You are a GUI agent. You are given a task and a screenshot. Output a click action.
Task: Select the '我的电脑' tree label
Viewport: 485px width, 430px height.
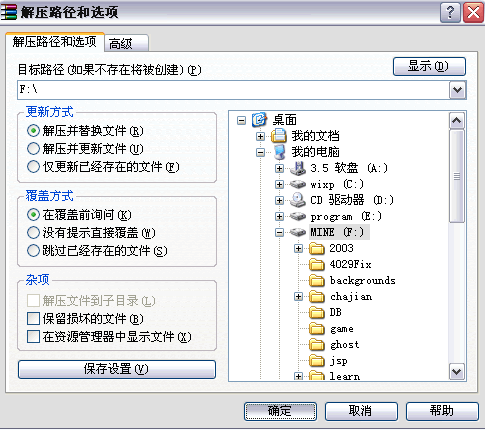315,152
